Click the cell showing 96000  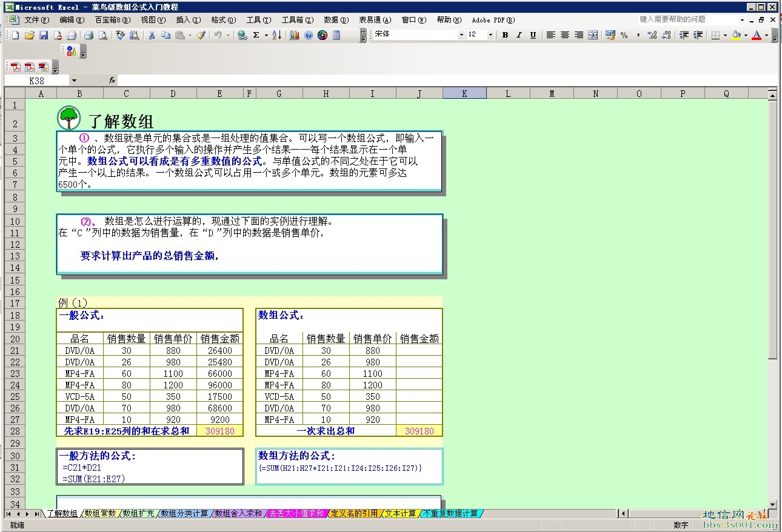(219, 385)
